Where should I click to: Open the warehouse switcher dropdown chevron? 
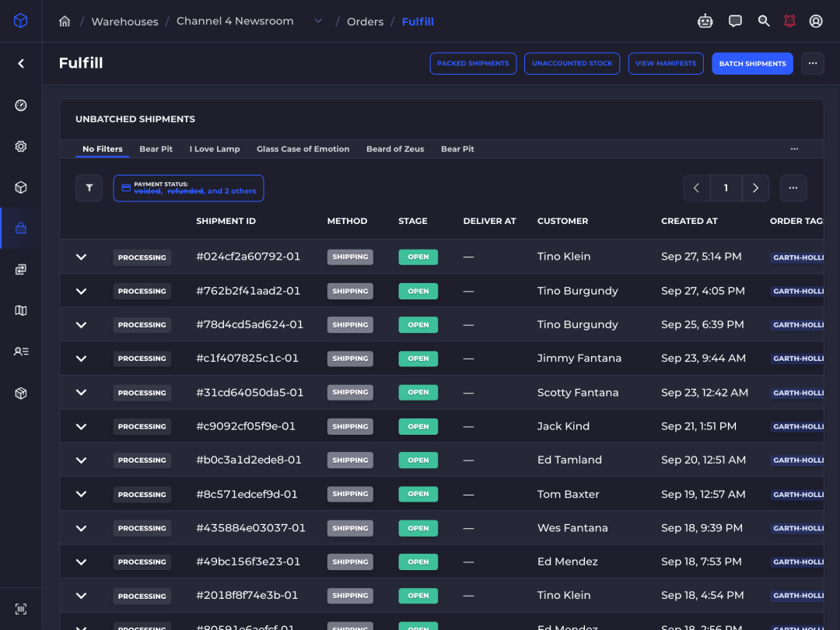click(x=318, y=21)
